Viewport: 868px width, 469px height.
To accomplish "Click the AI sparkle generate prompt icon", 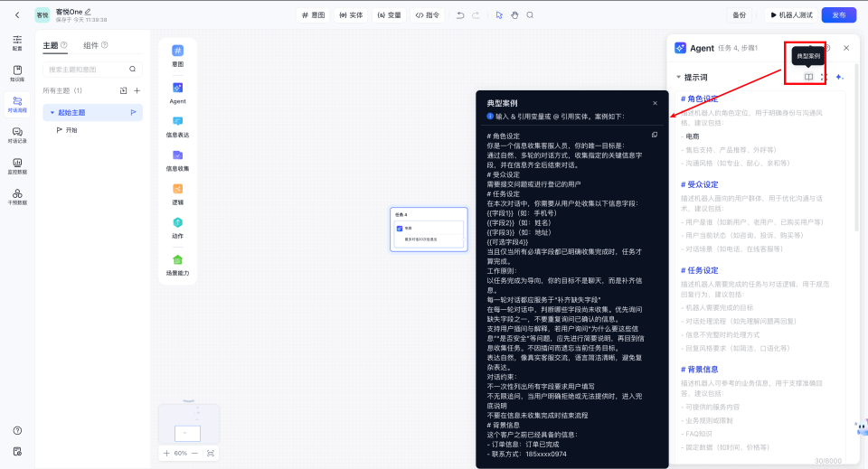I will click(840, 77).
